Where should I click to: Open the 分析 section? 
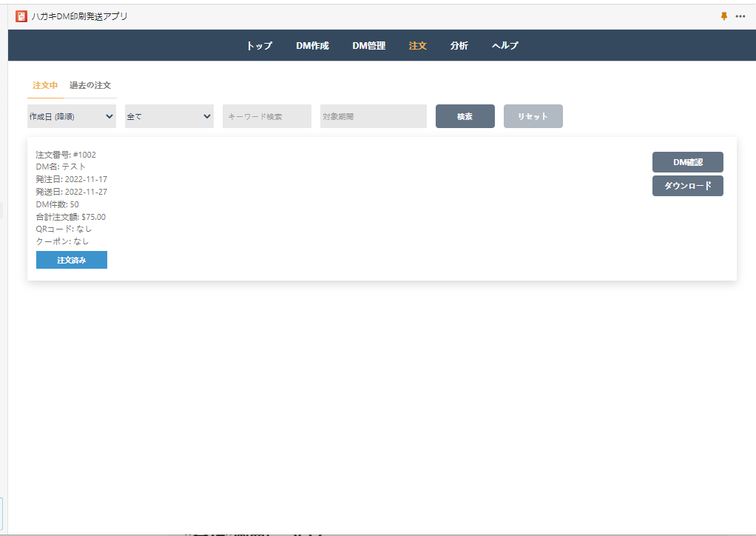(x=459, y=46)
